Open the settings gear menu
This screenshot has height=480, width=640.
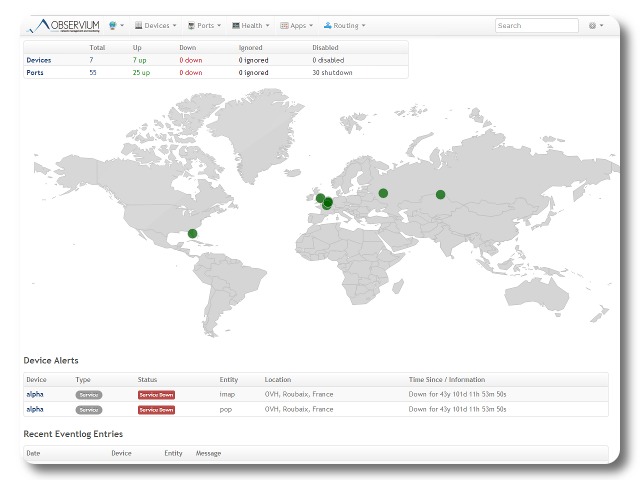[594, 25]
